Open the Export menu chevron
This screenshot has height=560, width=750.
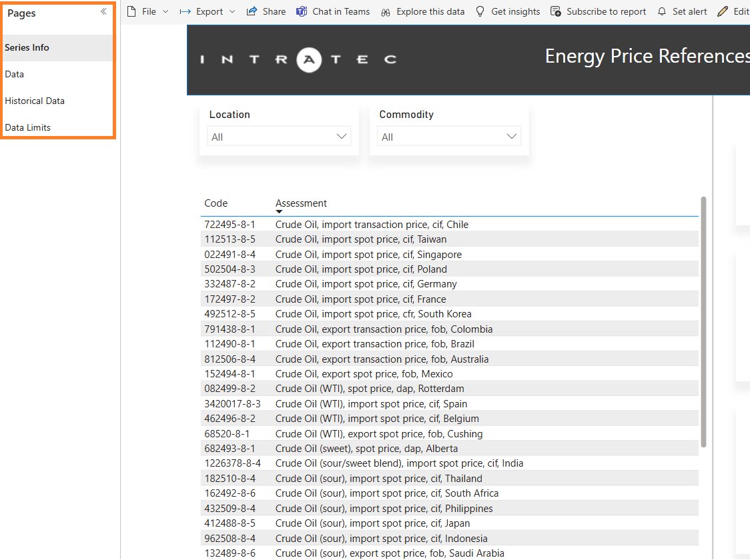tap(232, 11)
